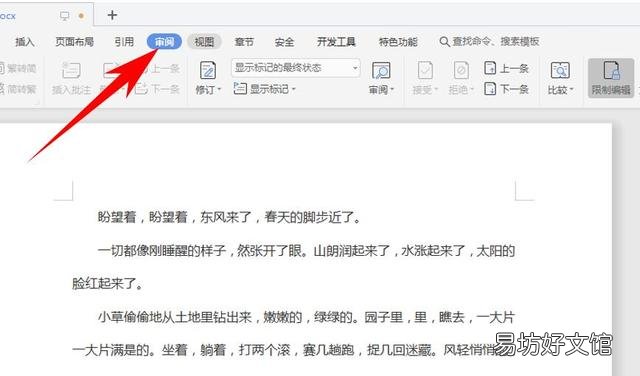Click the line 一切都像刚睡醒的样子
Image resolution: width=640 pixels, height=376 pixels.
[306, 250]
